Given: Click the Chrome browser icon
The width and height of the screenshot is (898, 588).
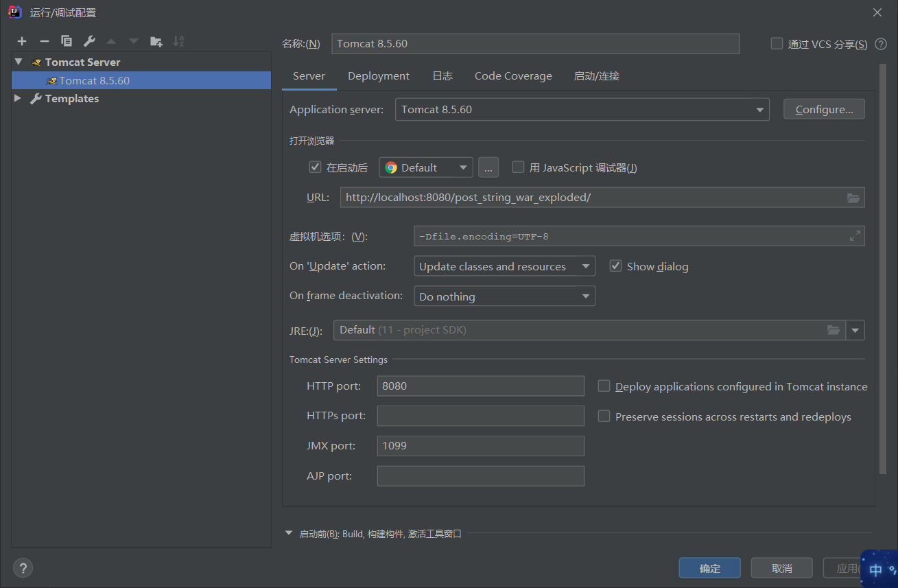Looking at the screenshot, I should point(391,167).
